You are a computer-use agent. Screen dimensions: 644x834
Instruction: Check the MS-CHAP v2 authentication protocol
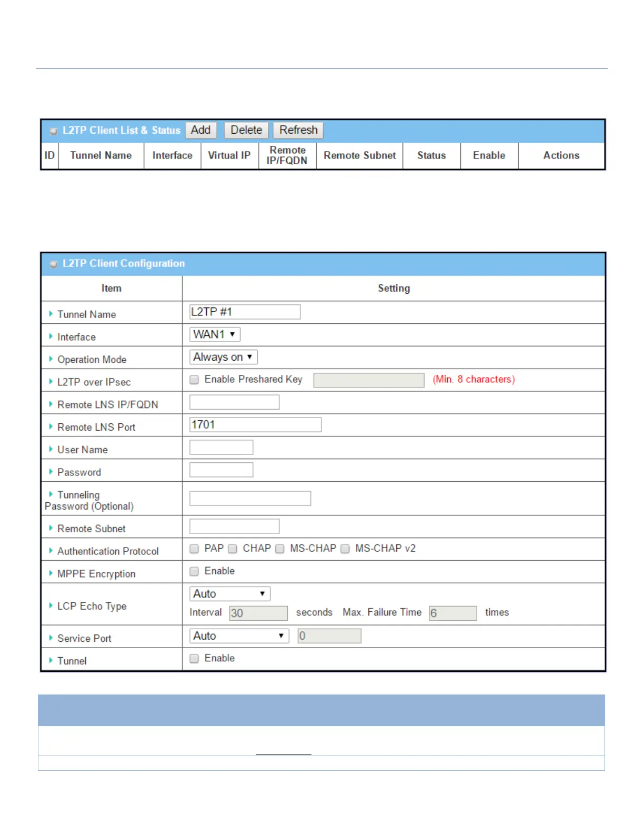tap(345, 549)
